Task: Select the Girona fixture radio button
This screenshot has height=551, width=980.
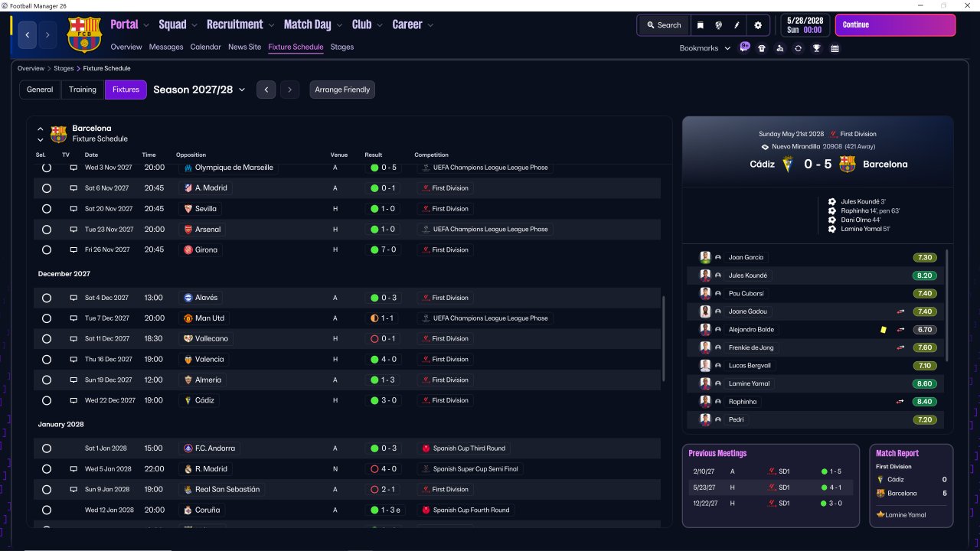Action: [x=47, y=249]
